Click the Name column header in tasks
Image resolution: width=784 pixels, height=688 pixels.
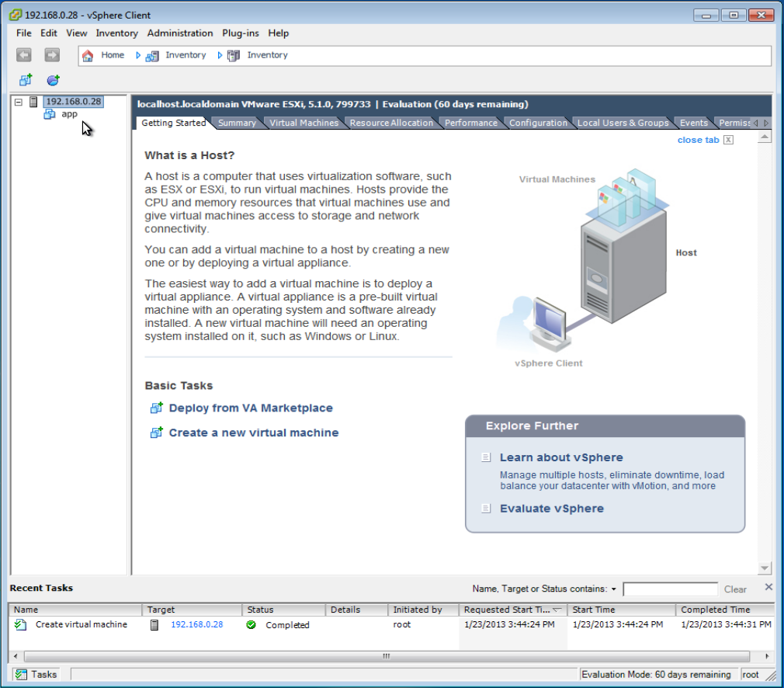pos(75,610)
